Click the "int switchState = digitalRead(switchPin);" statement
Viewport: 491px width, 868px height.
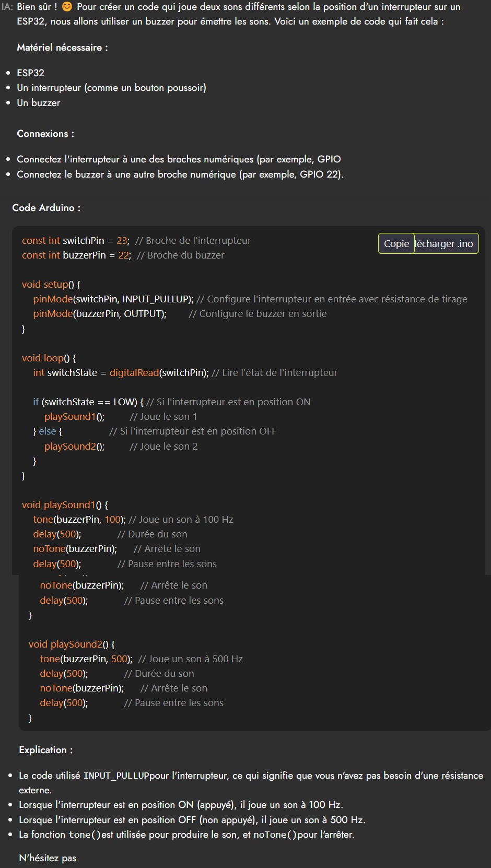coord(121,373)
